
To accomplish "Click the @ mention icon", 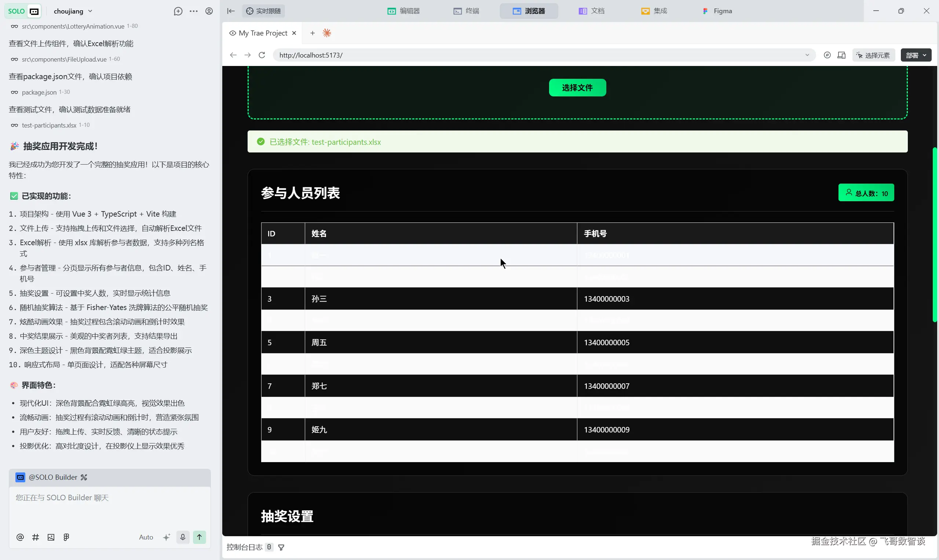I will click(x=20, y=537).
